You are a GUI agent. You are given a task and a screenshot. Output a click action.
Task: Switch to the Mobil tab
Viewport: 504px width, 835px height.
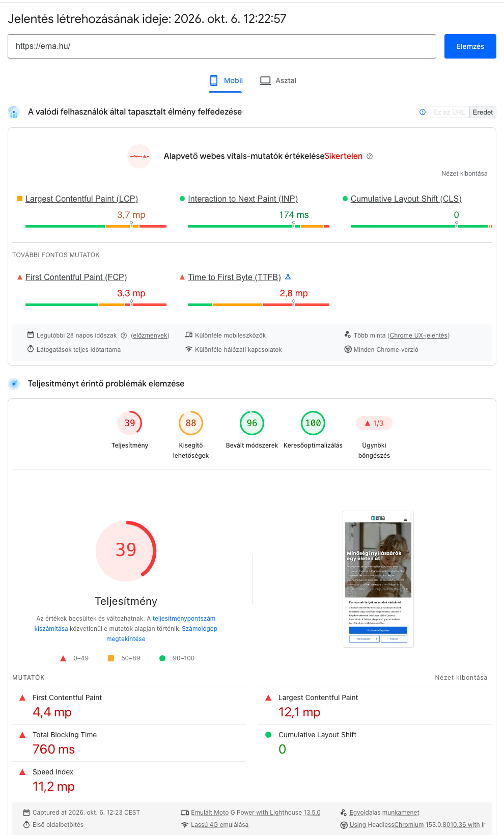(x=226, y=80)
